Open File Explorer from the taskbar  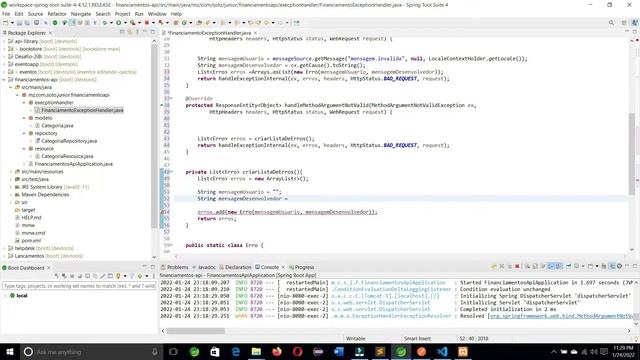click(256, 351)
